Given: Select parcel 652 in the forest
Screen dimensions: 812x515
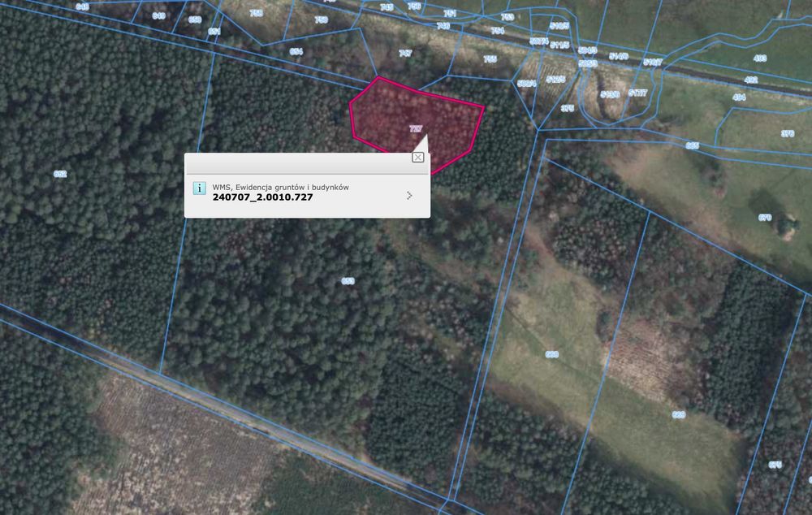Looking at the screenshot, I should click(60, 174).
